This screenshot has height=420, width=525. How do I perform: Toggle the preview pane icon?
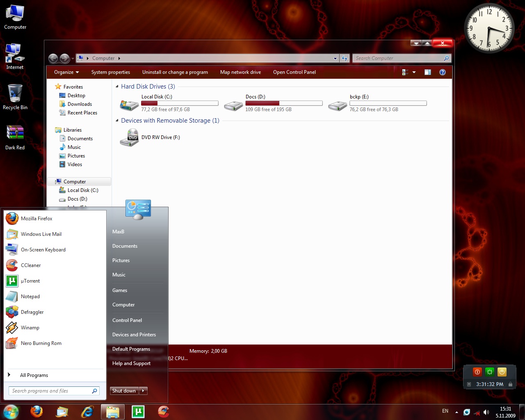[427, 72]
